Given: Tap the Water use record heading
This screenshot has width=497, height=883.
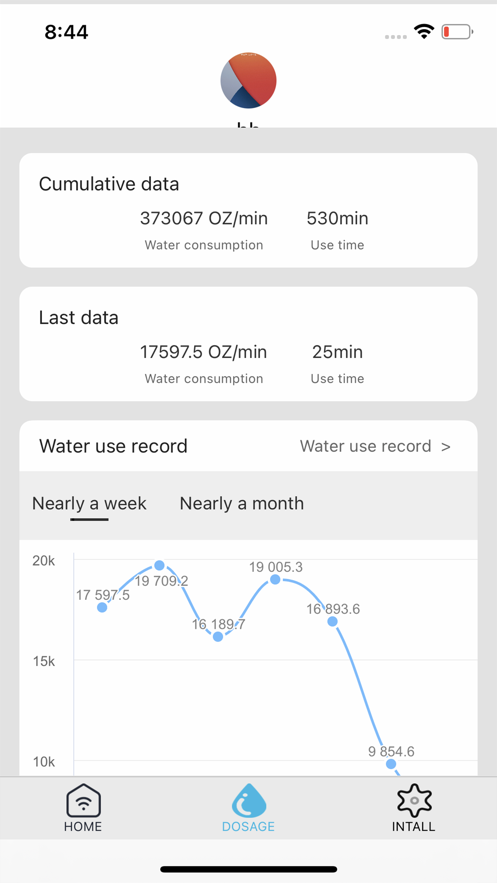Looking at the screenshot, I should (x=113, y=446).
